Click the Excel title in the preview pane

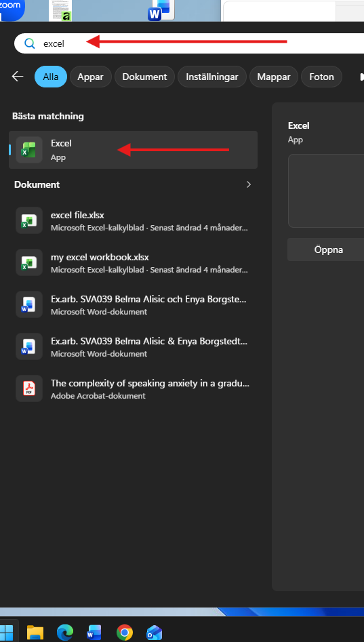(298, 125)
